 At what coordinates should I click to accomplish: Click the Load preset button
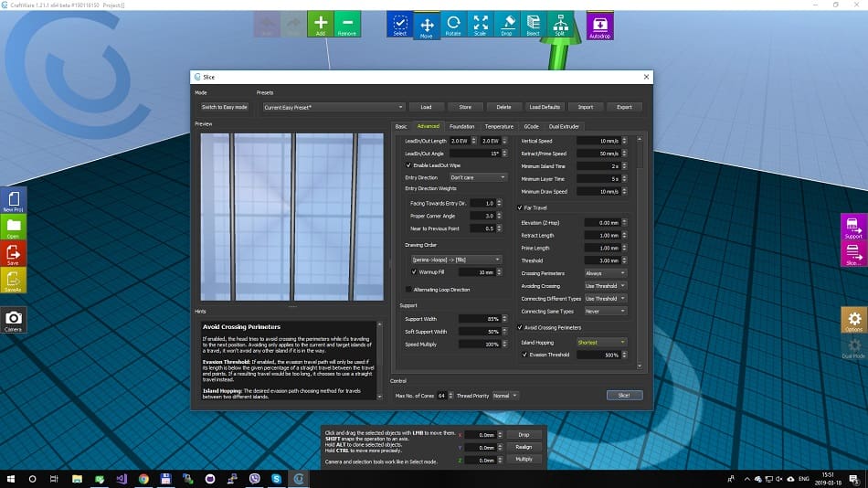click(x=426, y=107)
